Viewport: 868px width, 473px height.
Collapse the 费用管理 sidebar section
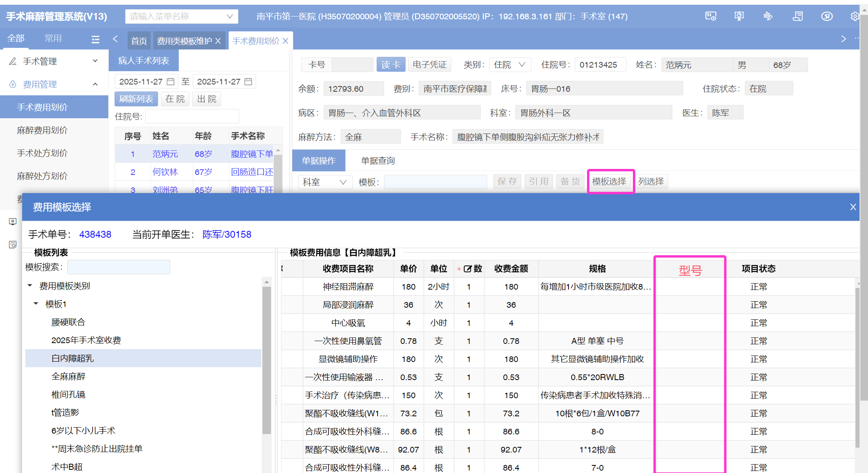click(x=95, y=84)
